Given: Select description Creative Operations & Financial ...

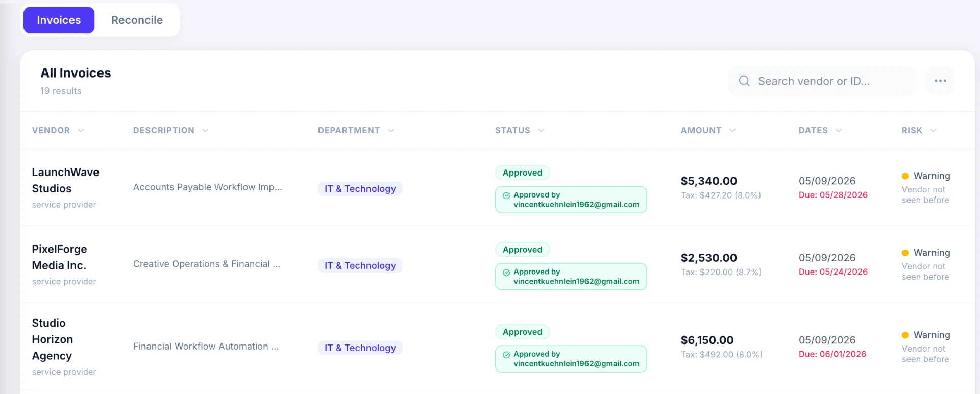Looking at the screenshot, I should point(207,264).
